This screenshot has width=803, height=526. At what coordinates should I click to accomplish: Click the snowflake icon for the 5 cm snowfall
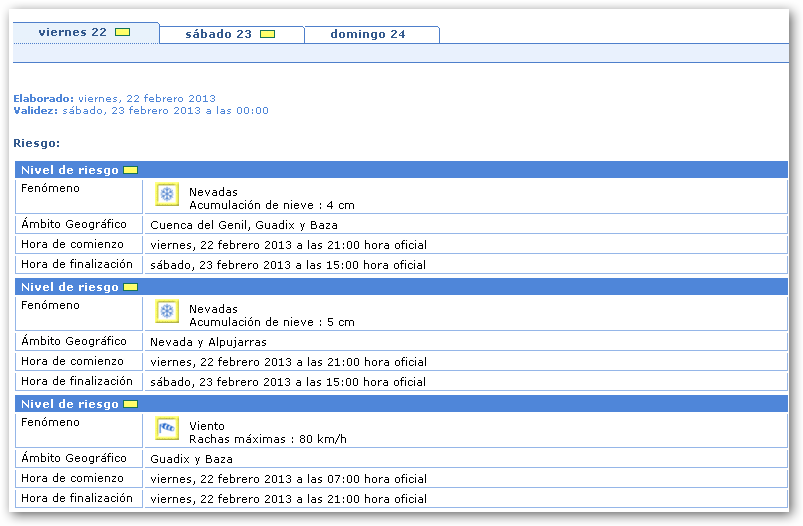167,311
